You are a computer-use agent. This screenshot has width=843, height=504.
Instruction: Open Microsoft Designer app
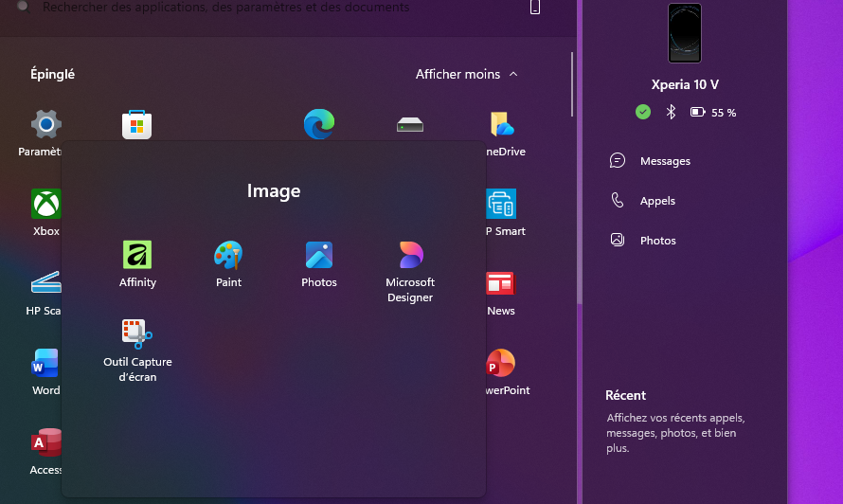tap(410, 272)
